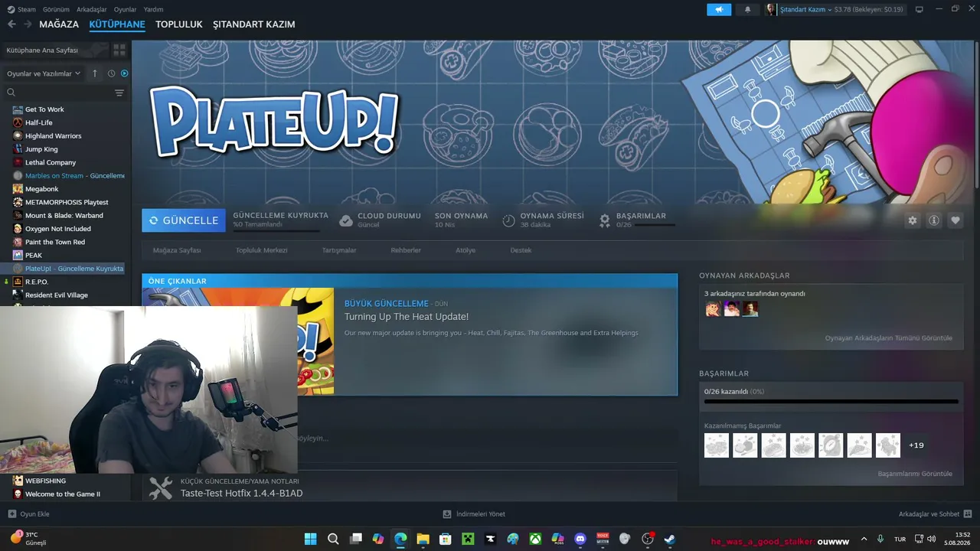The image size is (980, 551).
Task: Show hidden system tray icons chevron
Action: coord(864,539)
